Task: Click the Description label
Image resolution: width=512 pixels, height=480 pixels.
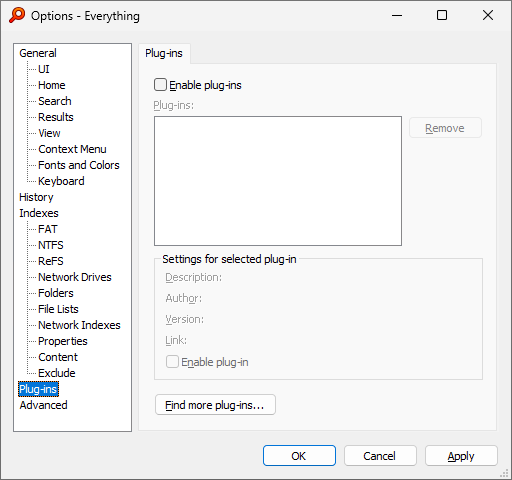Action: [x=194, y=277]
